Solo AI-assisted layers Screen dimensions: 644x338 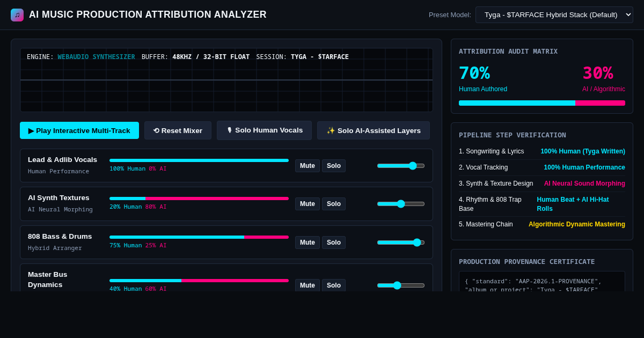pos(374,130)
